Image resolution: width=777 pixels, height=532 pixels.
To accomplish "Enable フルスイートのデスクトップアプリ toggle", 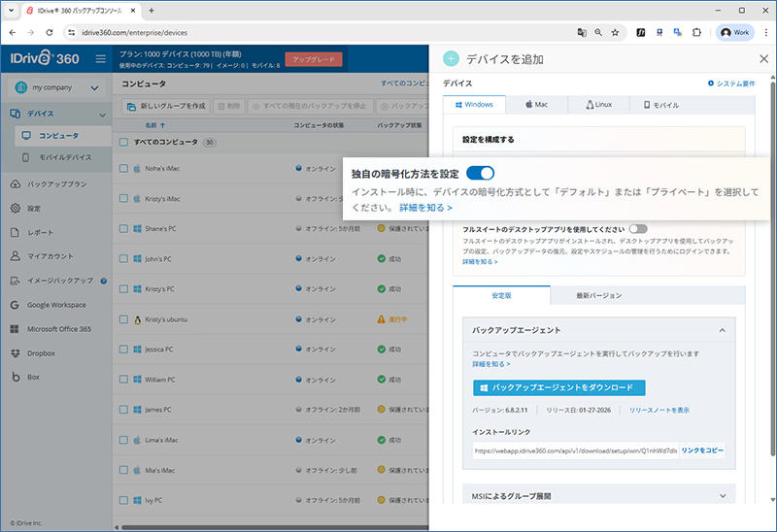I will coord(637,228).
